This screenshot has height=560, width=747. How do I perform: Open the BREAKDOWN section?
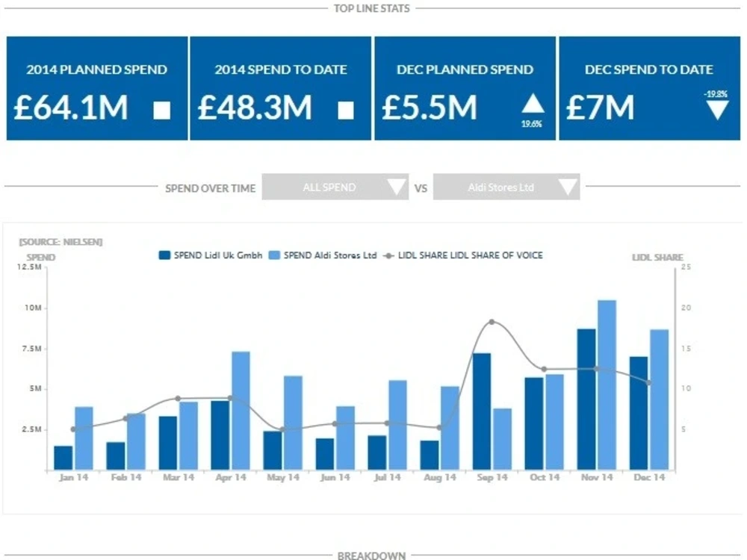click(x=373, y=556)
